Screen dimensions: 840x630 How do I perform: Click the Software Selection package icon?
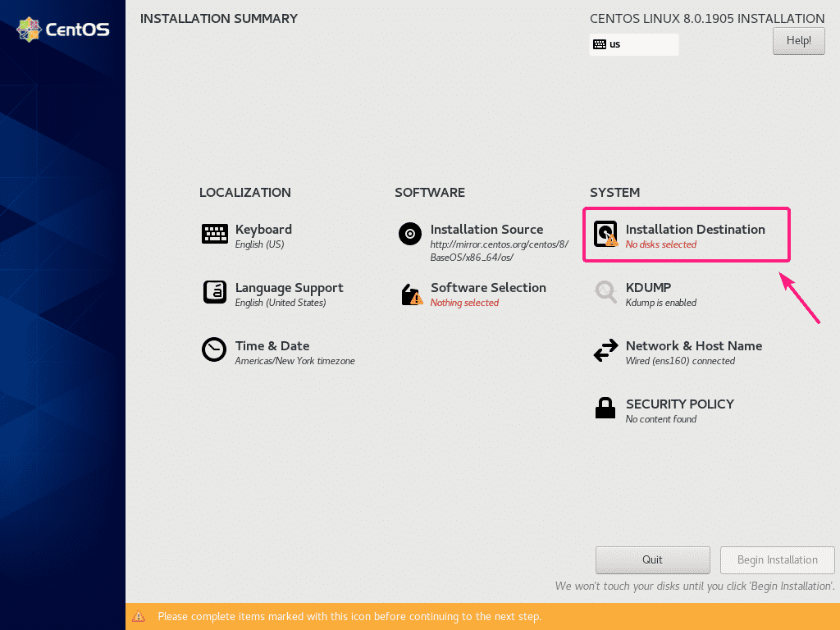coord(412,294)
